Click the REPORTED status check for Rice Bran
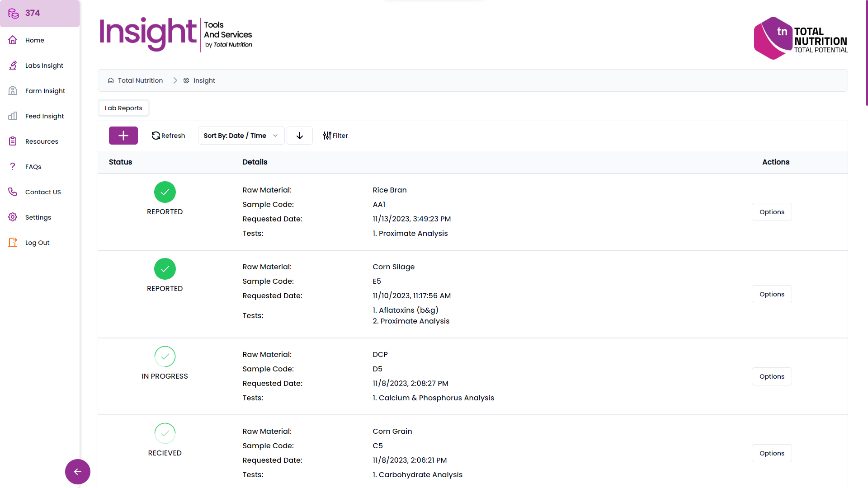 coord(165,192)
